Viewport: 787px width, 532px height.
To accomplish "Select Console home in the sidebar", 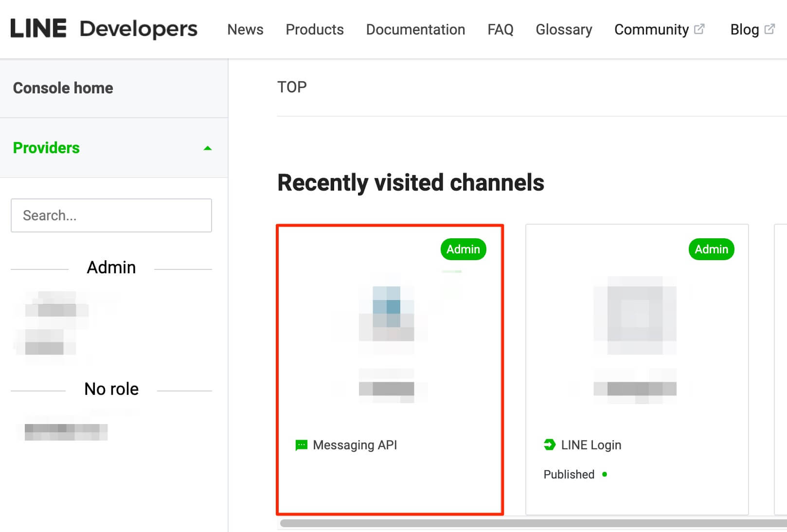I will 114,88.
